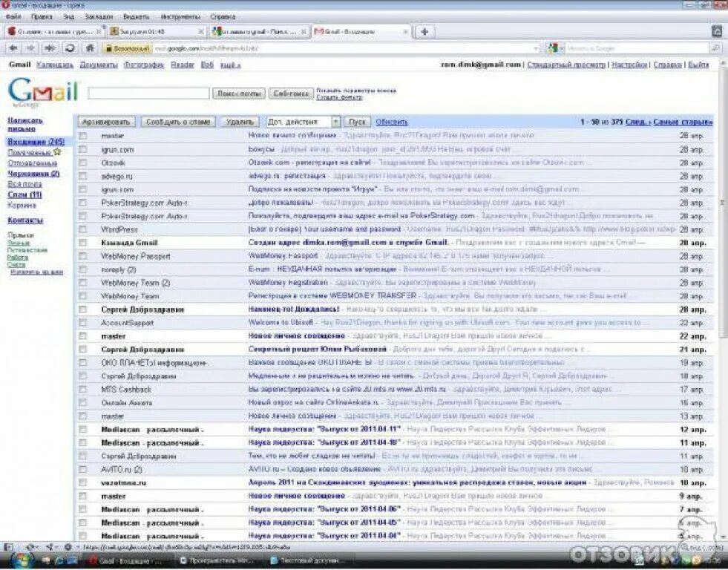The height and width of the screenshot is (570, 728).
Task: Toggle the Opera panel icon in status bar
Action: point(8,547)
